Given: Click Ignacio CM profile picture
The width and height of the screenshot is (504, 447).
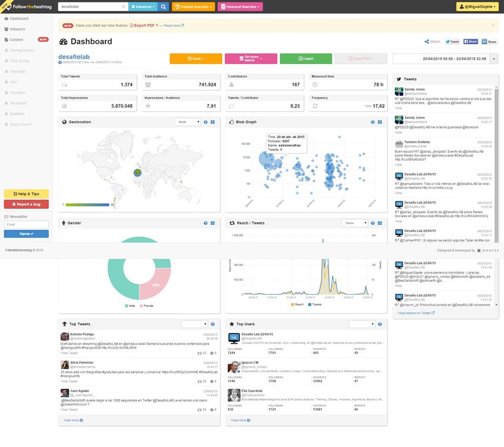Looking at the screenshot, I should tap(234, 367).
